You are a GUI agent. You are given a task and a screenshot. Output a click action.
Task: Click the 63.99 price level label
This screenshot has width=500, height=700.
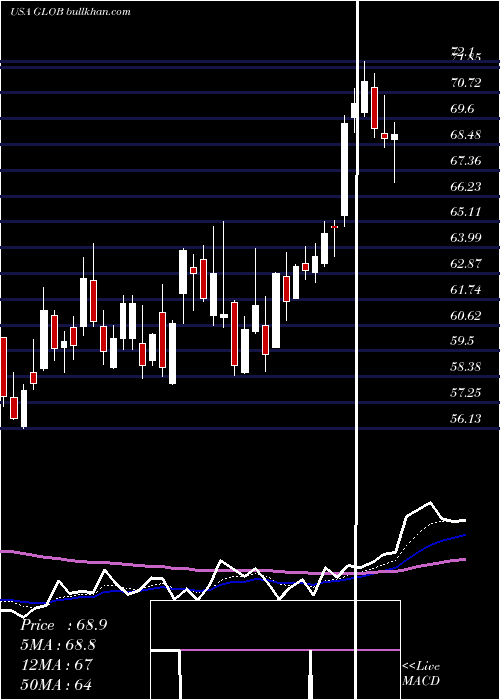(466, 237)
